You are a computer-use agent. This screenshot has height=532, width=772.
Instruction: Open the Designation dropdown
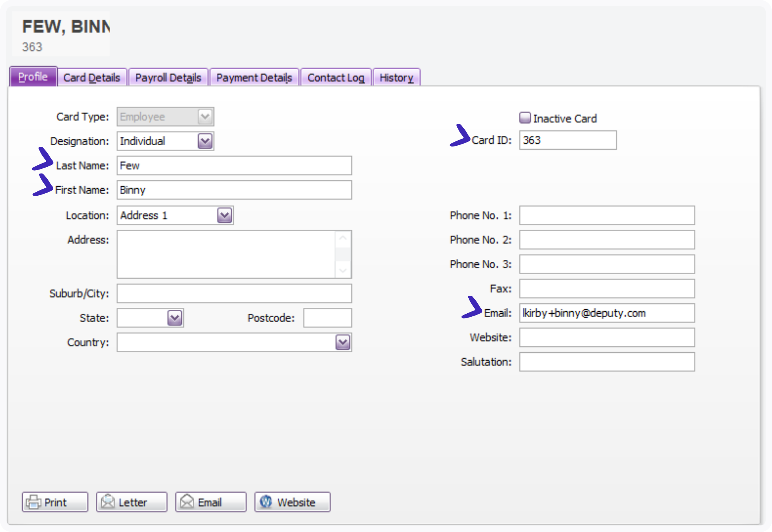(205, 141)
